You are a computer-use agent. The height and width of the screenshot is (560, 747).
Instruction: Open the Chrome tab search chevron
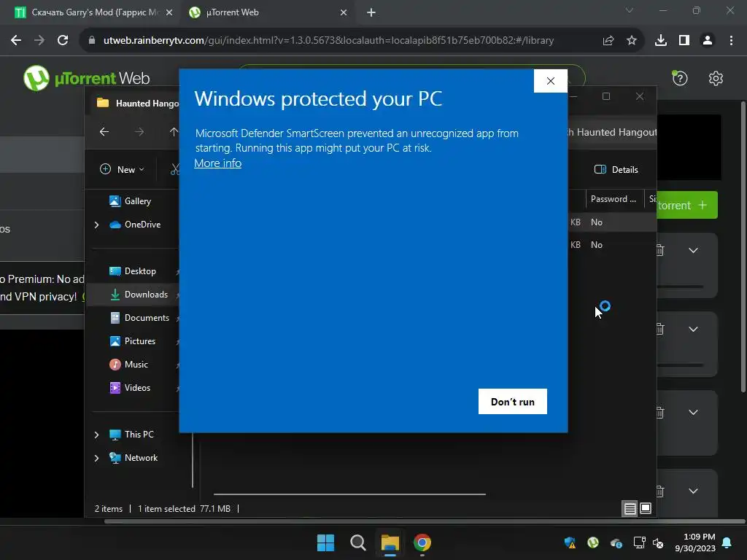click(x=629, y=10)
